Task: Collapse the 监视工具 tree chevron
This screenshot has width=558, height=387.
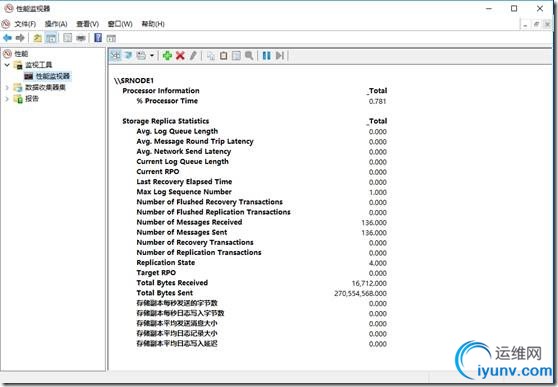Action: [7, 65]
